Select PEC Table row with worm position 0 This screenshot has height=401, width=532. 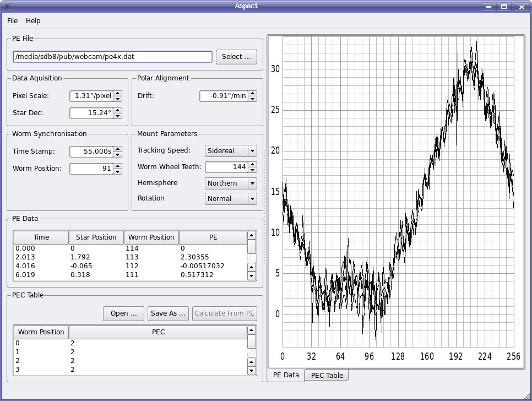click(x=131, y=343)
